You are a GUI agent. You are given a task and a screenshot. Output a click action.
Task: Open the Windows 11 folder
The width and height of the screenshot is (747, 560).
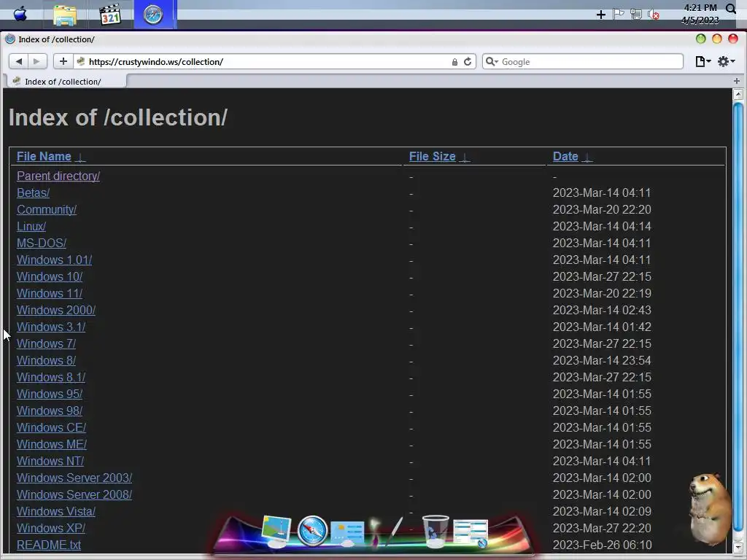[x=50, y=293]
